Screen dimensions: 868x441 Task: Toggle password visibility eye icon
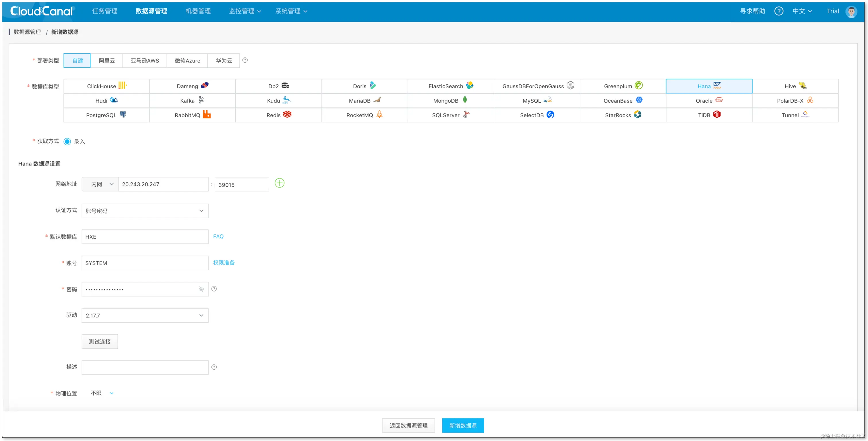[x=201, y=289]
